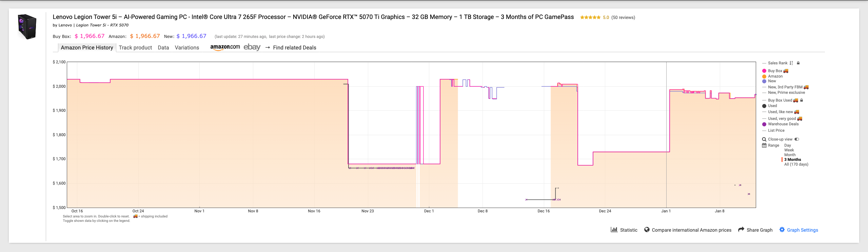The image size is (868, 252).
Task: Click the Sales Rank sort icon
Action: [x=791, y=63]
